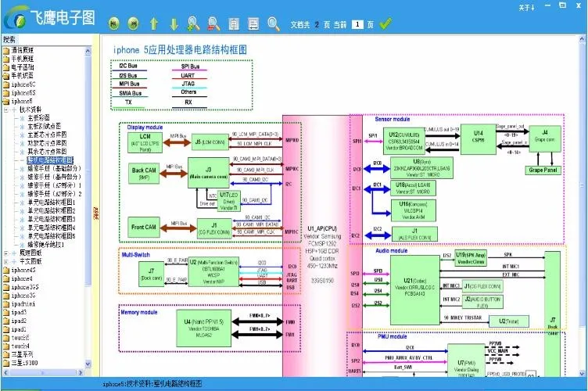Click document scrollbar down arrow
This screenshot has width=588, height=391.
click(x=582, y=373)
